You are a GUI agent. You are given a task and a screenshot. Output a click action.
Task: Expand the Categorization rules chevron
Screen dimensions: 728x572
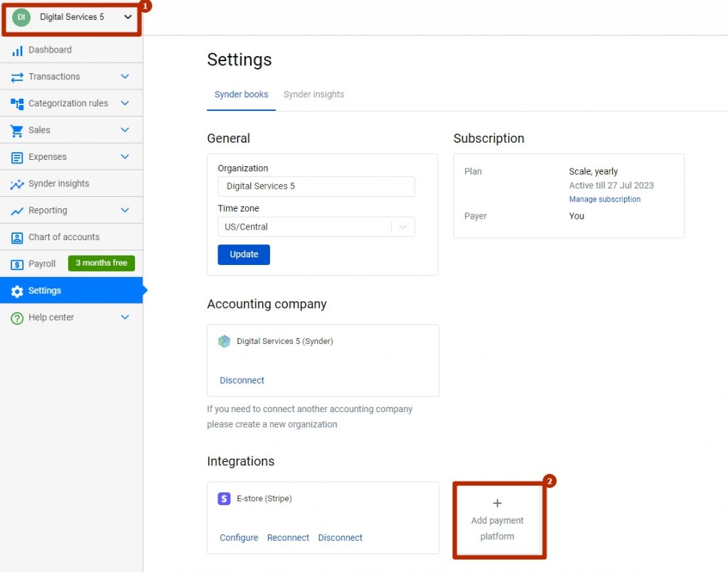point(125,103)
